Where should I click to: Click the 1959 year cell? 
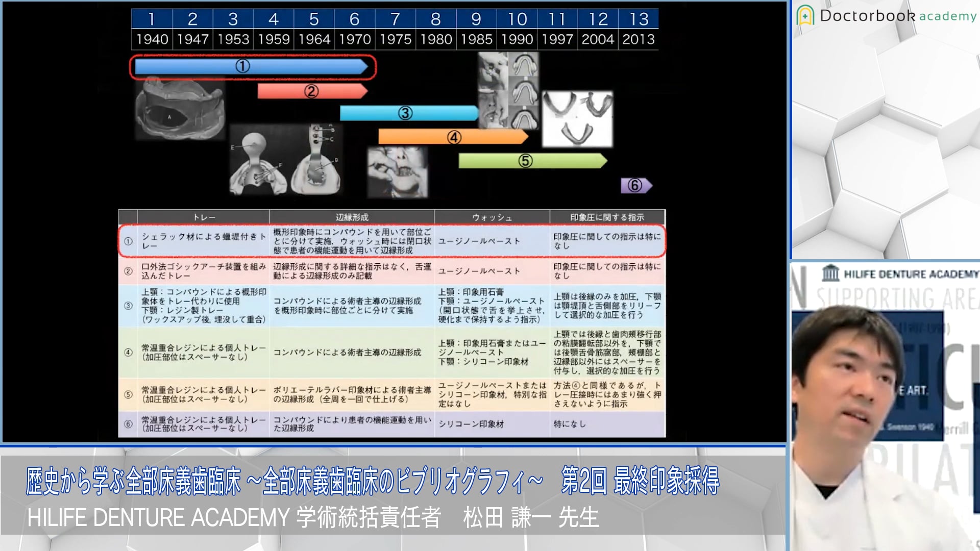[x=274, y=39]
